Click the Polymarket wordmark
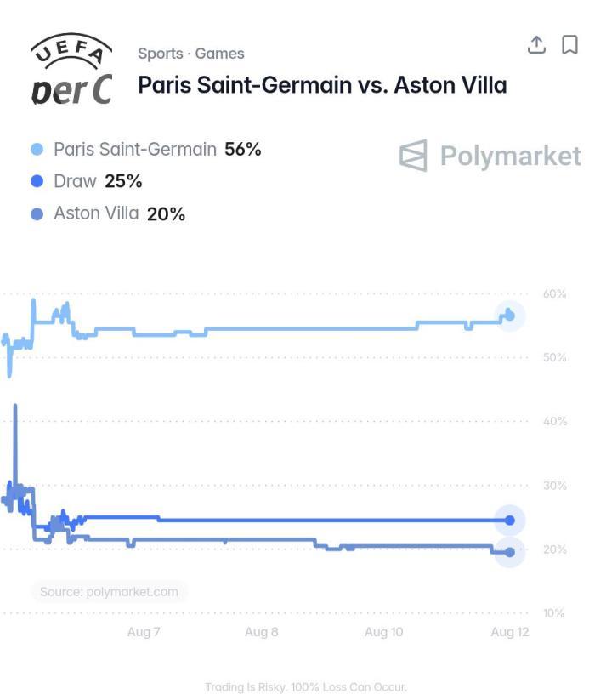Screen dimensions: 612x700 click(x=511, y=156)
